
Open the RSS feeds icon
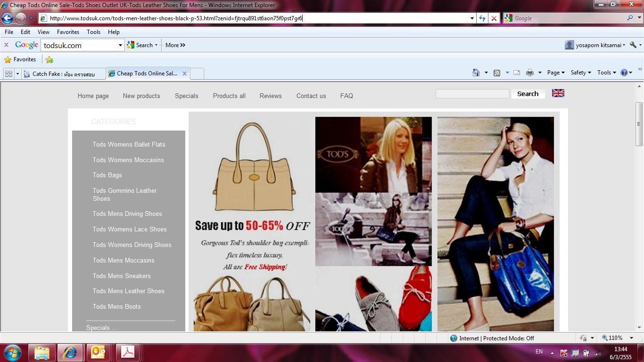click(x=496, y=73)
